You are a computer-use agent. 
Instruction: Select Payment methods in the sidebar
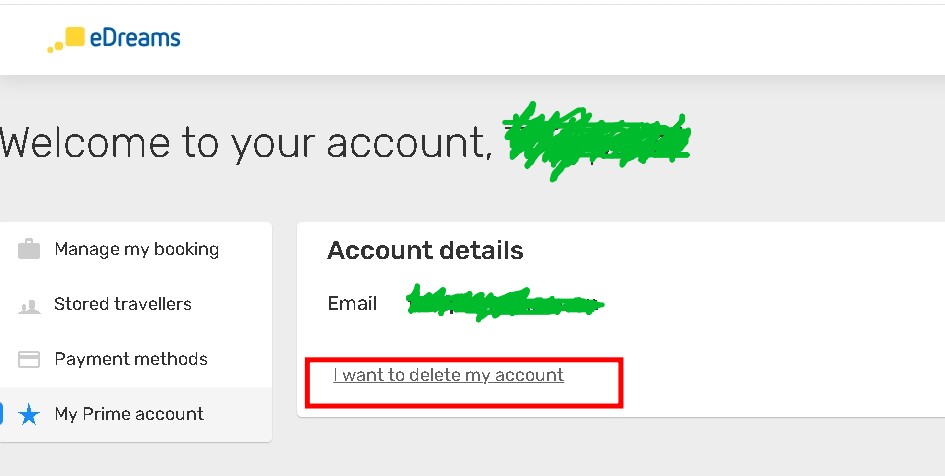click(131, 359)
